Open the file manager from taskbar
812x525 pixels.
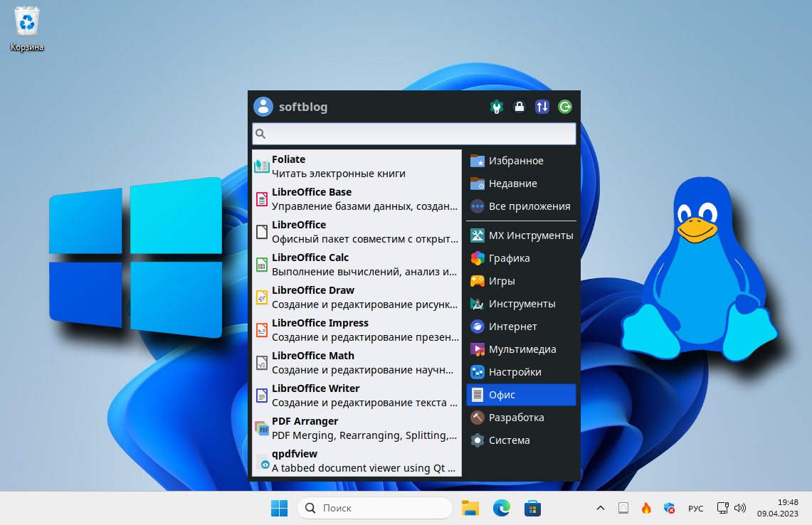[x=470, y=508]
